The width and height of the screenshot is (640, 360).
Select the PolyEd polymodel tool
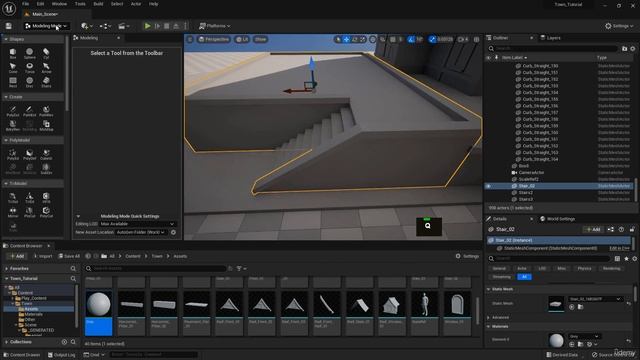click(x=13, y=154)
